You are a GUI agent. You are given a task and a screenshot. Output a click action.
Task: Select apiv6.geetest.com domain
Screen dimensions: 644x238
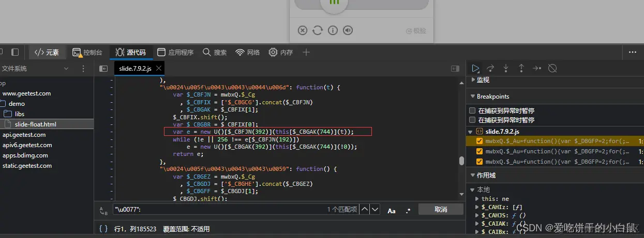(27, 145)
